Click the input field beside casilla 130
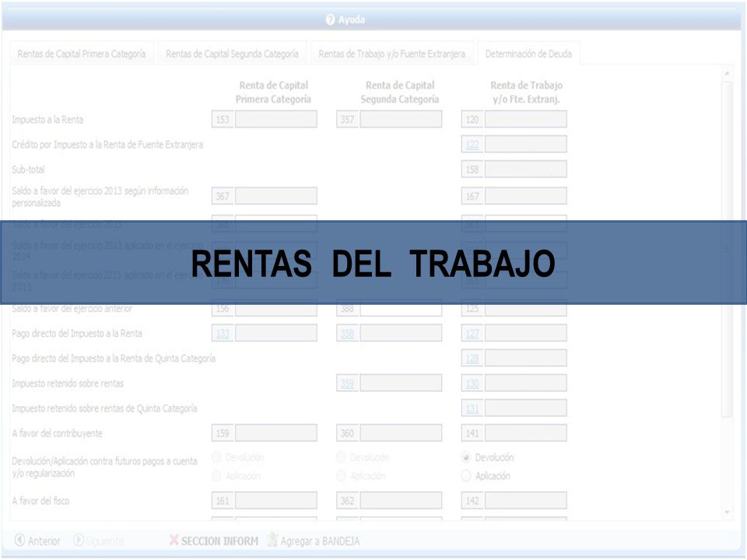 tap(526, 383)
